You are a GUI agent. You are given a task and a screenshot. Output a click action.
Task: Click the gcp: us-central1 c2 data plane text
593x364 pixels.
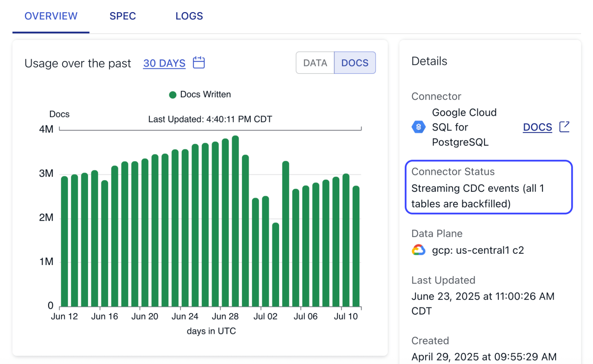tap(478, 250)
